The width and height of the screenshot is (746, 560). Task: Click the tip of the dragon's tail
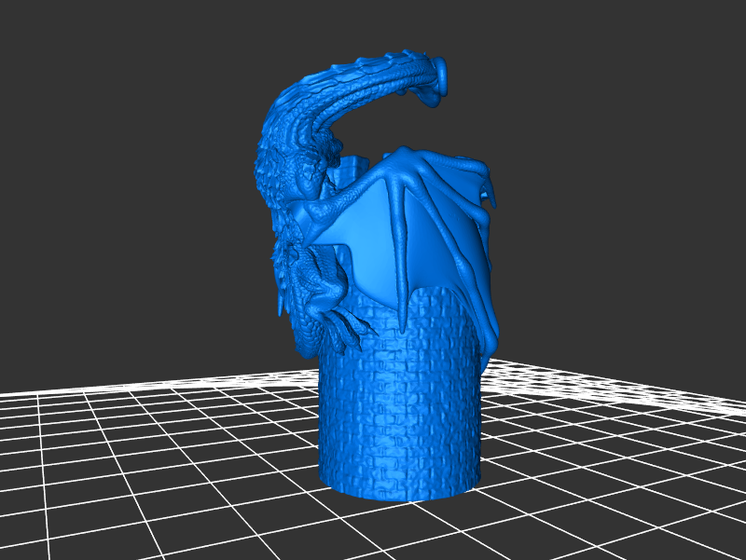[x=438, y=76]
